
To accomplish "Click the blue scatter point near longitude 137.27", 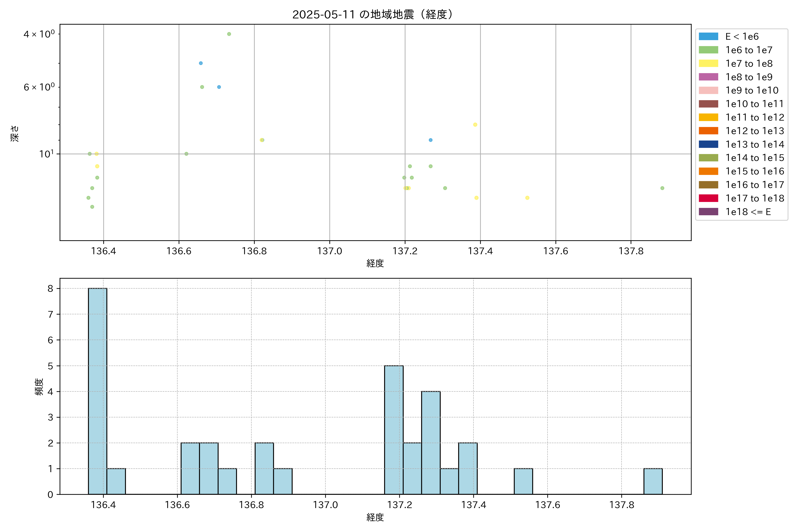I will pyautogui.click(x=430, y=140).
